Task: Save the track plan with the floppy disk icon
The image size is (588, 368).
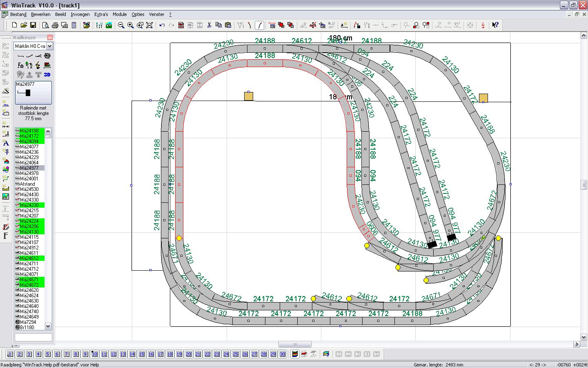Action: 33,25
